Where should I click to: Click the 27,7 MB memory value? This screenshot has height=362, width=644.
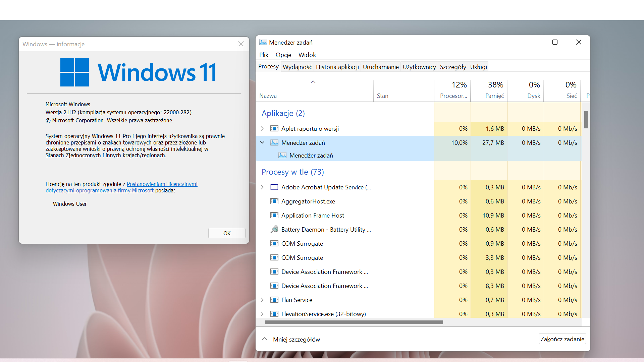(493, 143)
